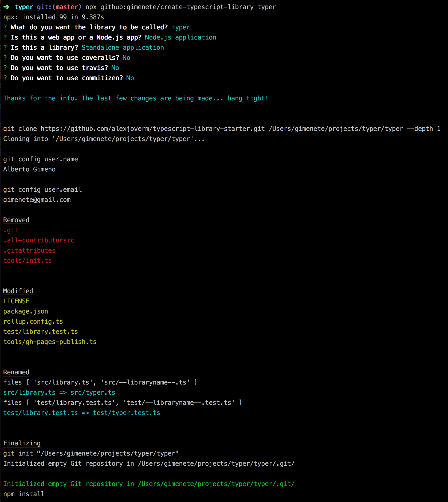Click the 'rollup.config.ts' modified entry
The width and height of the screenshot is (448, 502).
[x=33, y=321]
